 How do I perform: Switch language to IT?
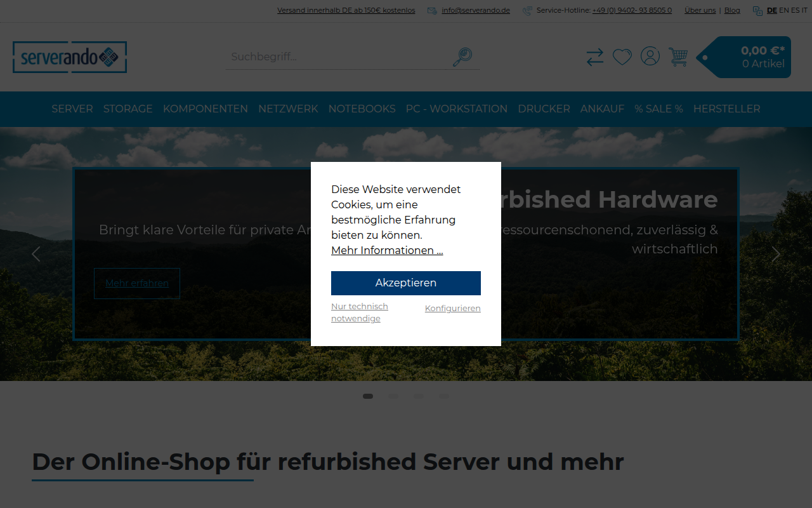point(804,10)
